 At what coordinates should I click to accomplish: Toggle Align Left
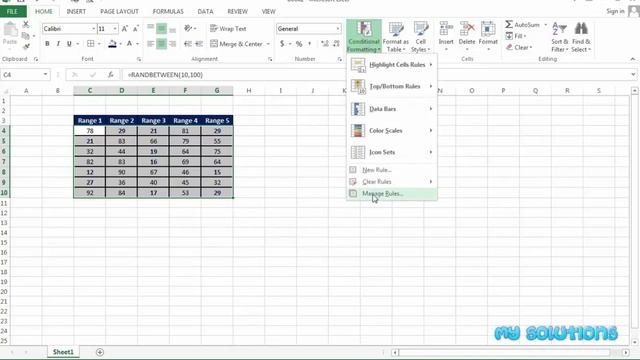[151, 43]
